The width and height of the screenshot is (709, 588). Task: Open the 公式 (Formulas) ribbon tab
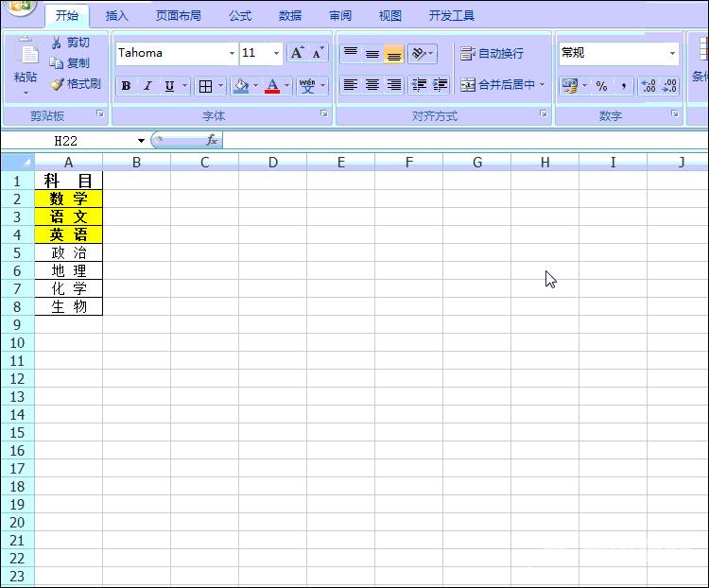[x=240, y=16]
